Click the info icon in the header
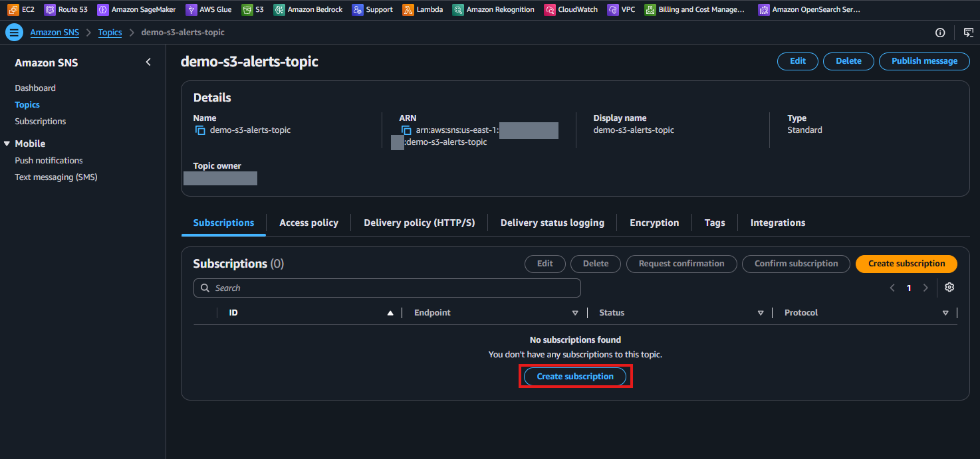Screen dimensions: 980x459 click(x=940, y=33)
